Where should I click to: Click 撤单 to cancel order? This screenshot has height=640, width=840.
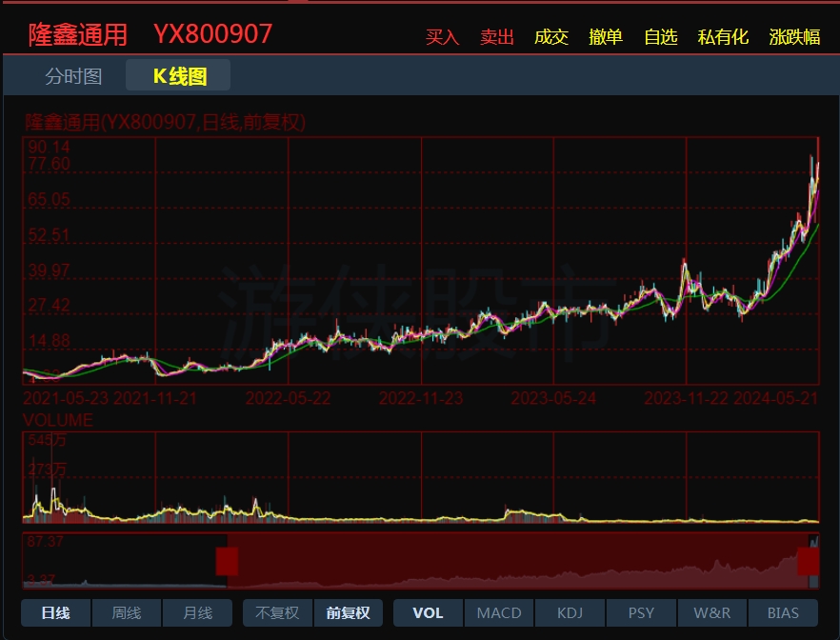[606, 37]
